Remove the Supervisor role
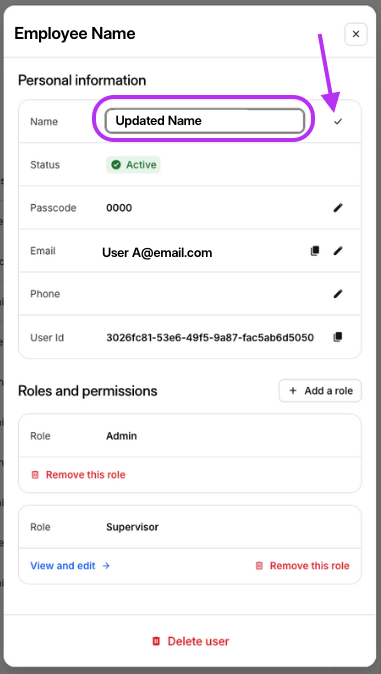The image size is (381, 674). coord(302,566)
